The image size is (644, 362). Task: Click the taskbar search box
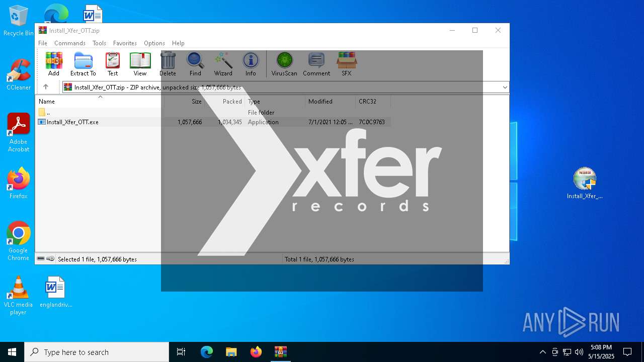tap(97, 352)
